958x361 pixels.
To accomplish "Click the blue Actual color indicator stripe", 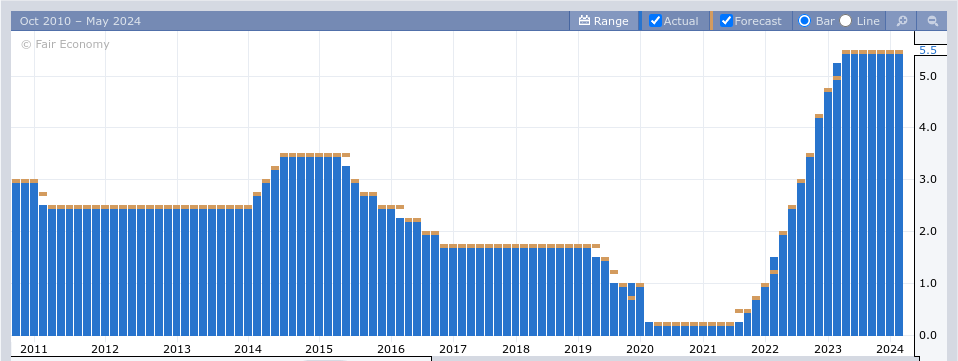I will coord(640,21).
